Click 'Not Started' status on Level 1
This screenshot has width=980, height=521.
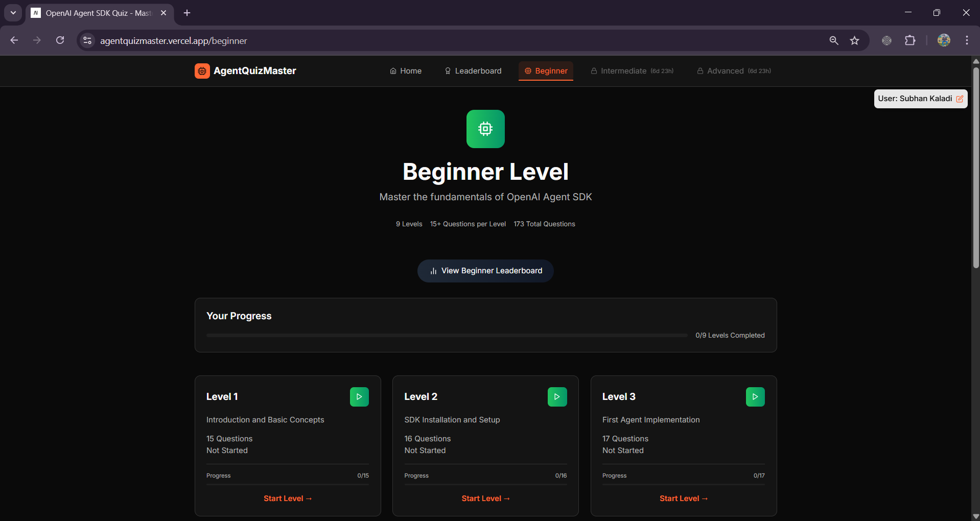coord(227,451)
